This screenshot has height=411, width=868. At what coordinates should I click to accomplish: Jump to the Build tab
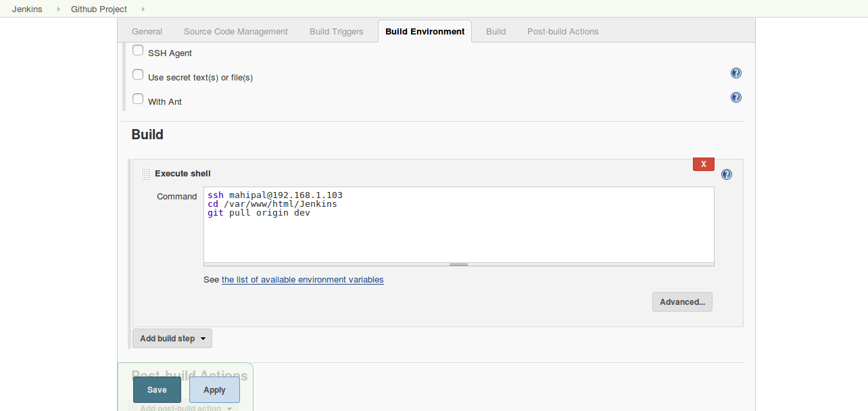[x=496, y=31]
